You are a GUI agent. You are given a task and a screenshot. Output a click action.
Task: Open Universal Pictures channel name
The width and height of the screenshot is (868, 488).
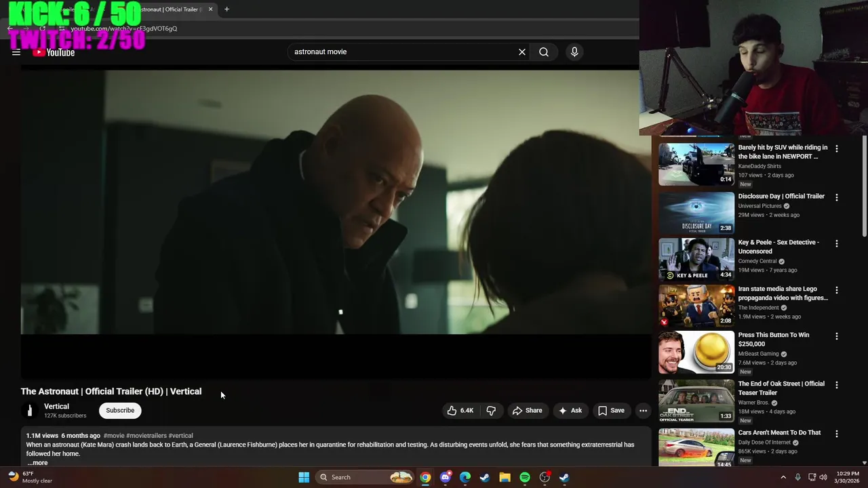pos(759,206)
